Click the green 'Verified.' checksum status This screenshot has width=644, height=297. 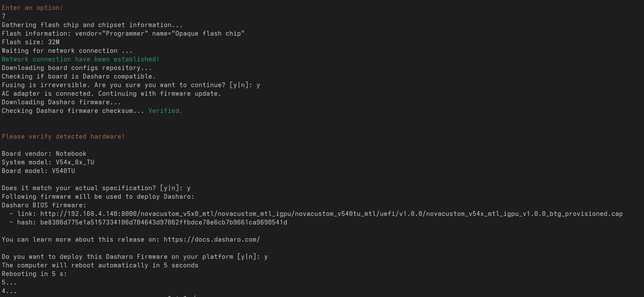(166, 111)
